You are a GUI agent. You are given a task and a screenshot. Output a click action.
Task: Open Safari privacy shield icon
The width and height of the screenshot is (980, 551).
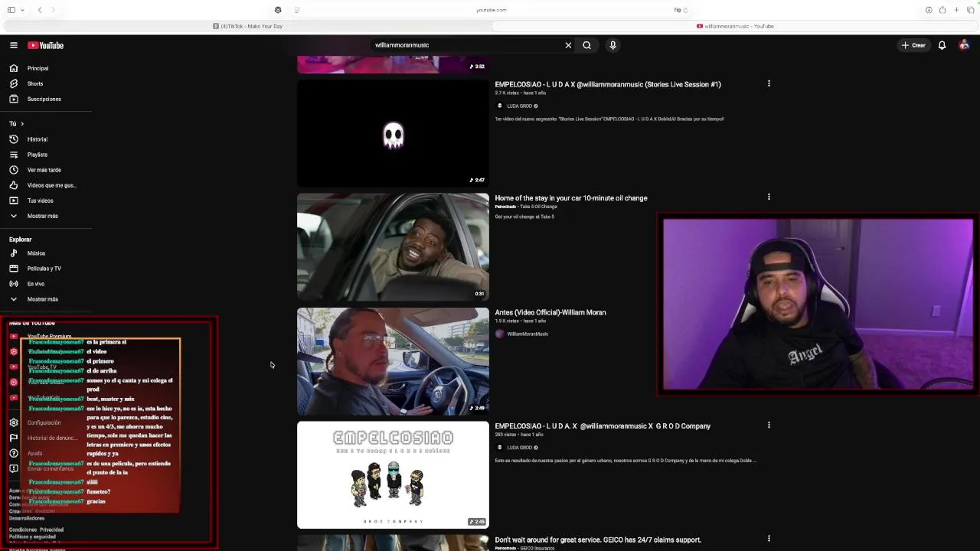click(278, 10)
